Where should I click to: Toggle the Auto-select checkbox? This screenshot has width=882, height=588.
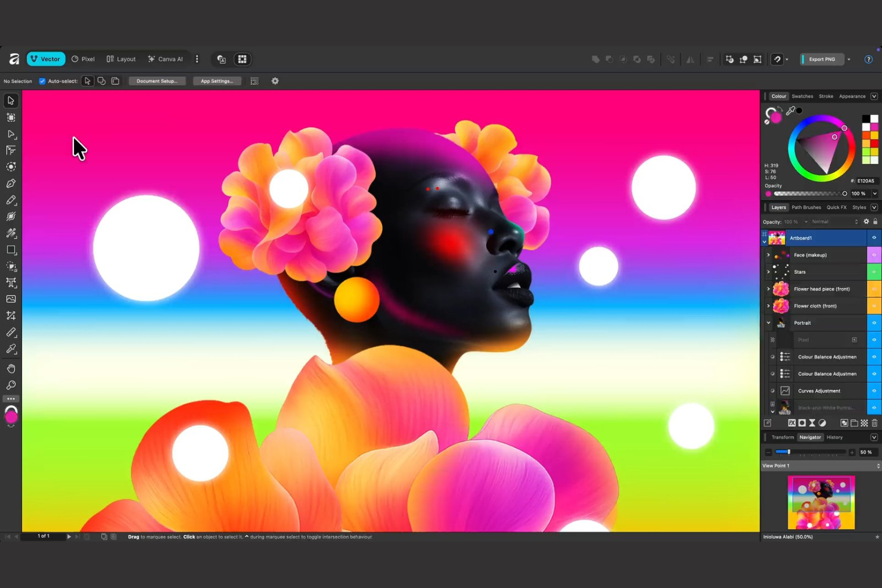click(x=42, y=81)
